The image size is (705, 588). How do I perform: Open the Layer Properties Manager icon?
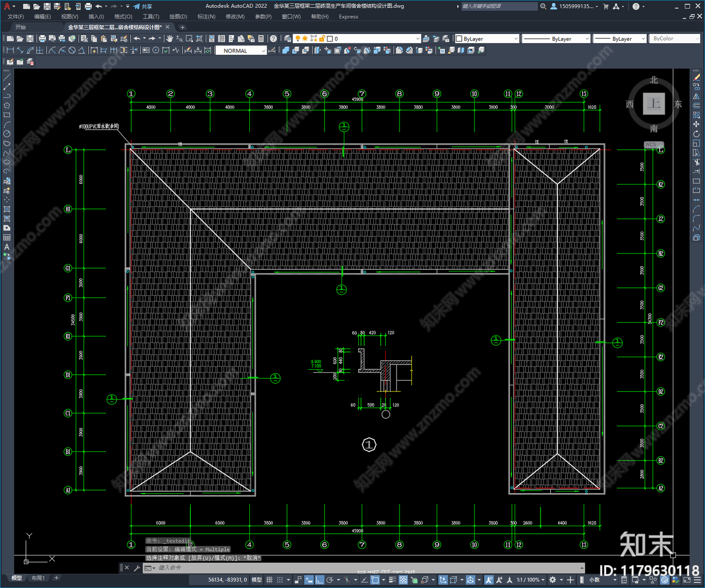pos(288,39)
